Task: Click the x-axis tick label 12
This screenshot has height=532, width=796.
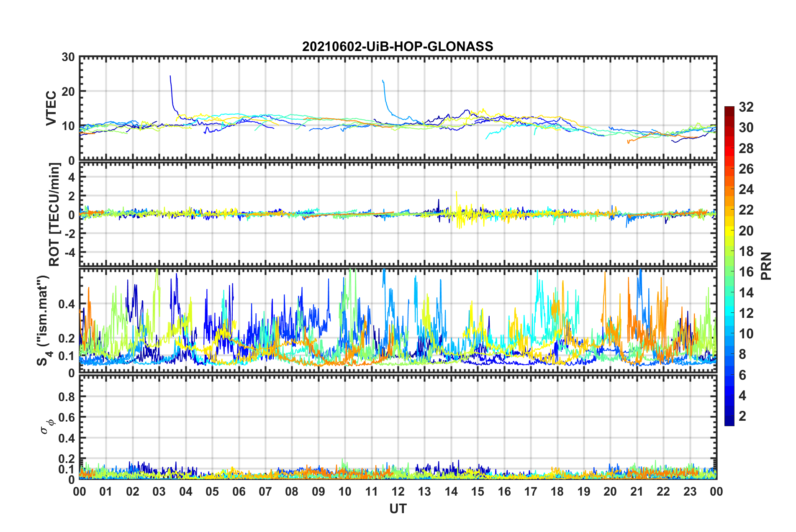Action: point(398,491)
